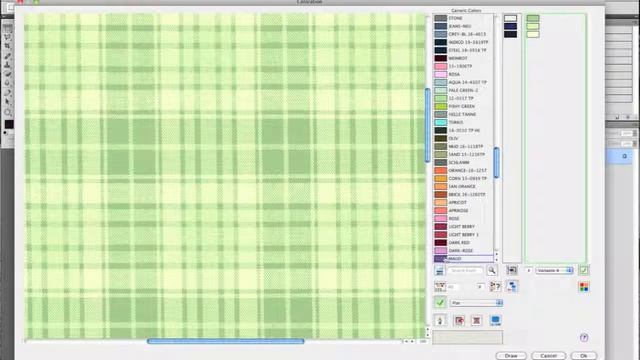The height and width of the screenshot is (360, 640).
Task: Click the number field left of Variante
Action: 529,270
